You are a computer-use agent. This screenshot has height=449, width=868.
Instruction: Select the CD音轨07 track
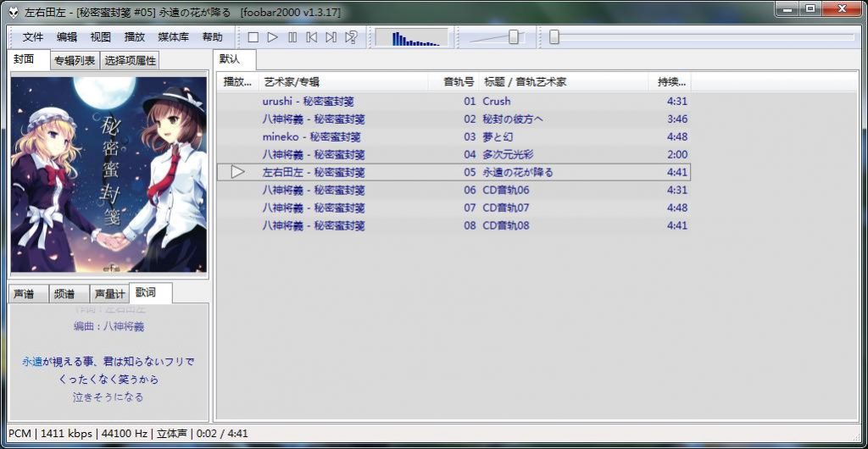point(453,208)
